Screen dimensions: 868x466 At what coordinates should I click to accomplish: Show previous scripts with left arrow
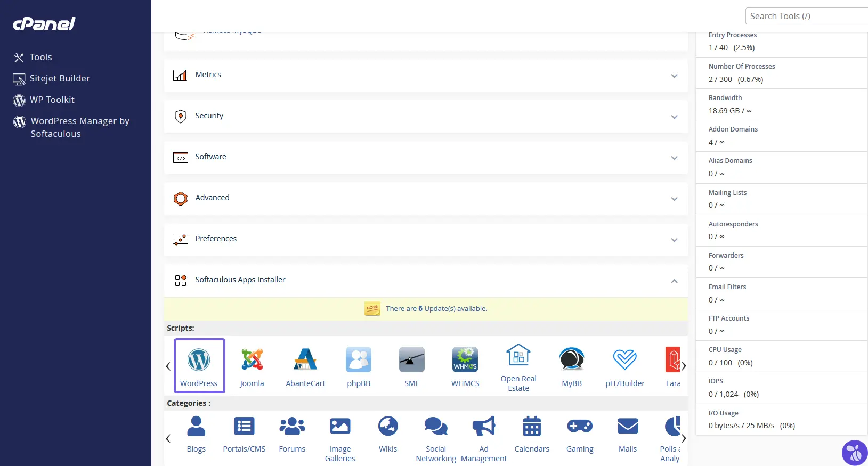coord(168,366)
